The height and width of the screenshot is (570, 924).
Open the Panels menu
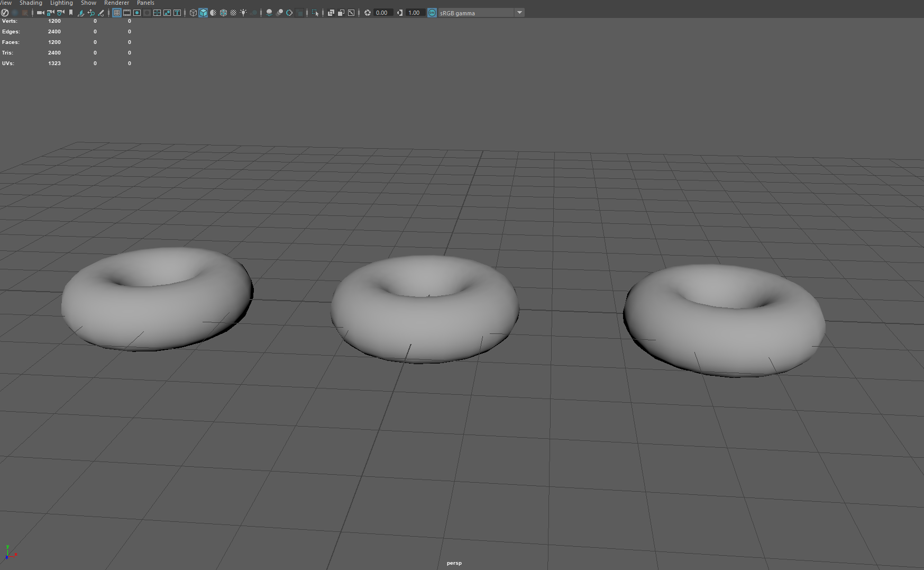pos(145,3)
